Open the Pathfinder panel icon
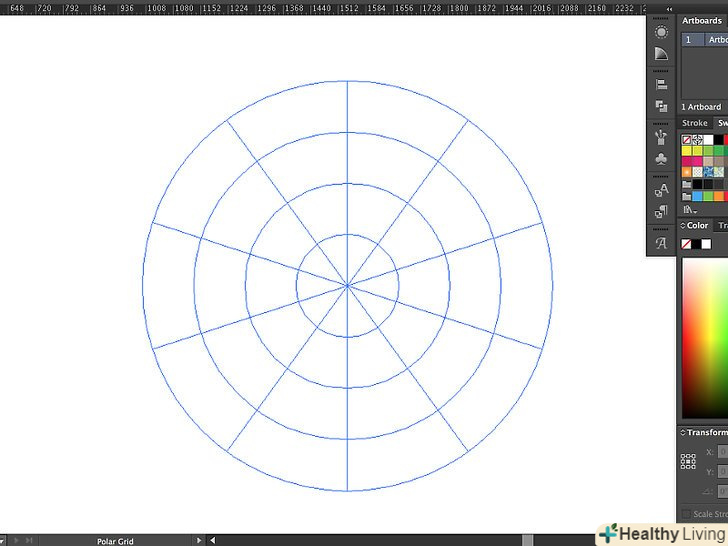 [661, 106]
